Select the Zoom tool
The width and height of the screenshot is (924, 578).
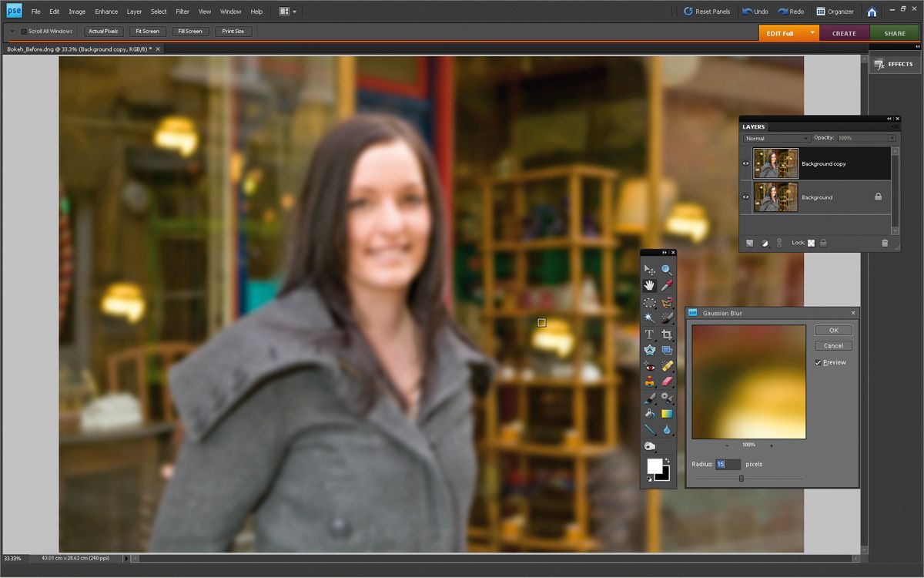667,269
